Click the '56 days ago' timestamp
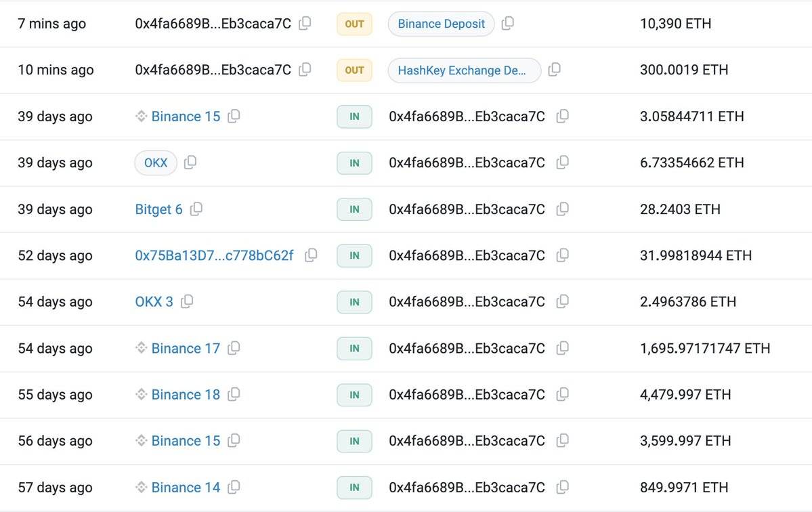 click(55, 441)
